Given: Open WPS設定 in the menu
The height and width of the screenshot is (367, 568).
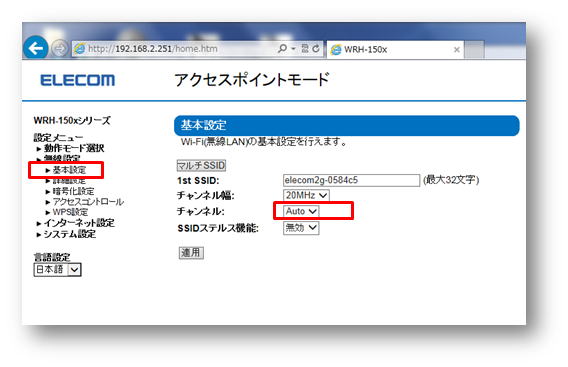Looking at the screenshot, I should click(70, 212).
